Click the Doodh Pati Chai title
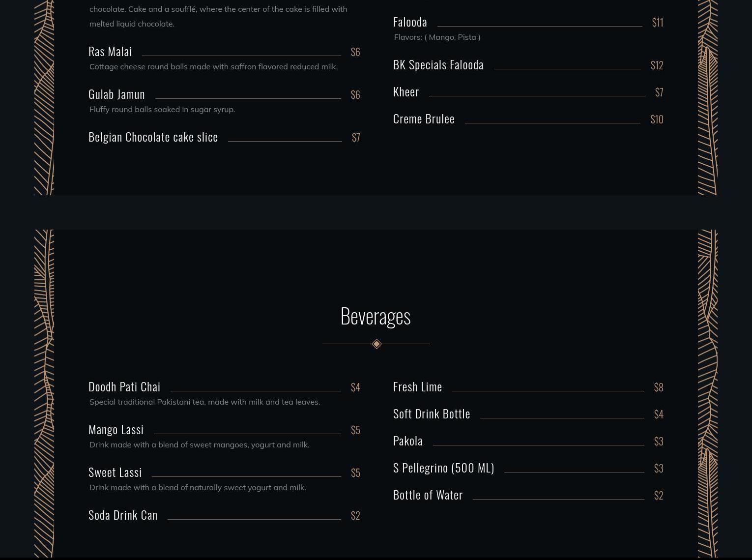Screen dimensions: 752x560 pyautogui.click(x=124, y=387)
